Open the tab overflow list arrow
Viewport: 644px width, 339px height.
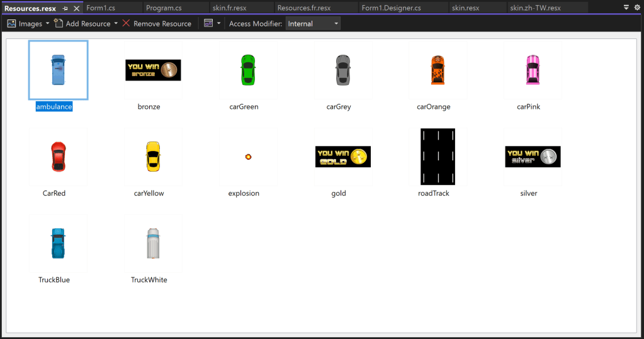click(x=626, y=8)
